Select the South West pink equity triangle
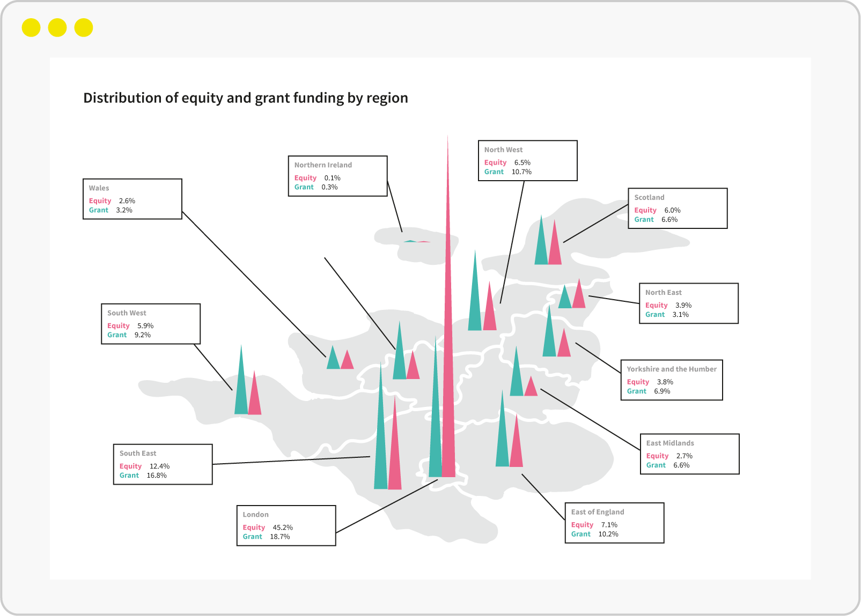Screen dimensions: 861x616 pos(254,399)
